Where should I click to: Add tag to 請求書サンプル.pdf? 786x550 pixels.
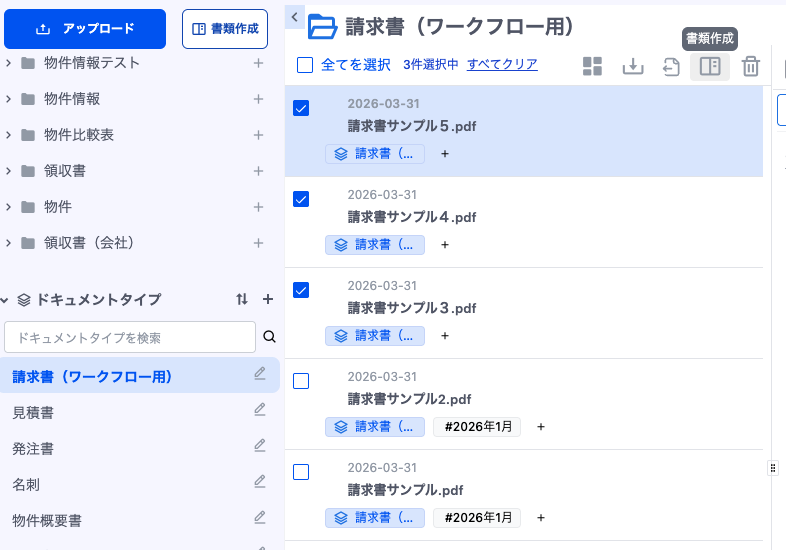pos(541,518)
